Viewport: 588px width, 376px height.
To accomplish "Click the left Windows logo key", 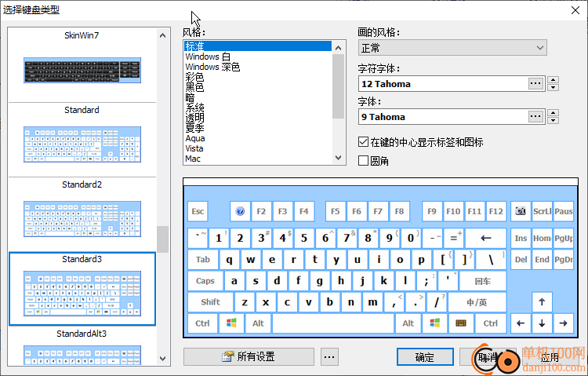I will click(231, 323).
